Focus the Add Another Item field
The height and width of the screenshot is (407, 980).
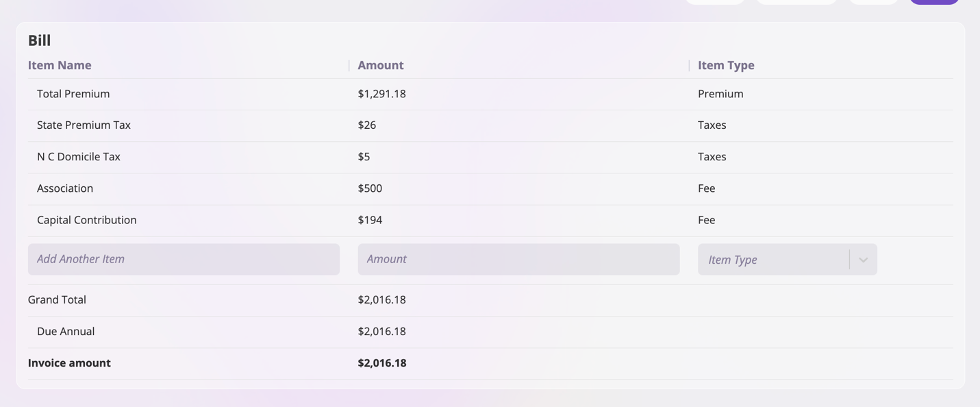click(x=184, y=259)
